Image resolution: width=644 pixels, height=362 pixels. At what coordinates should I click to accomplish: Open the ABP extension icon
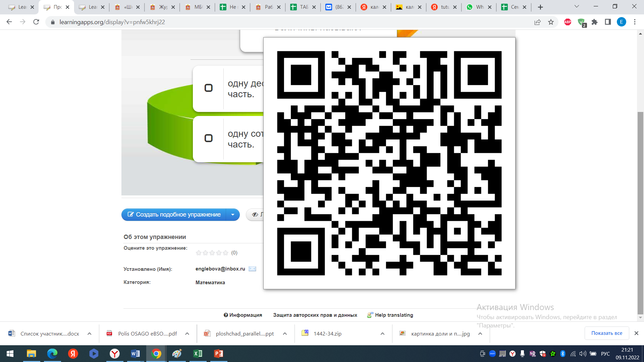[x=568, y=22]
